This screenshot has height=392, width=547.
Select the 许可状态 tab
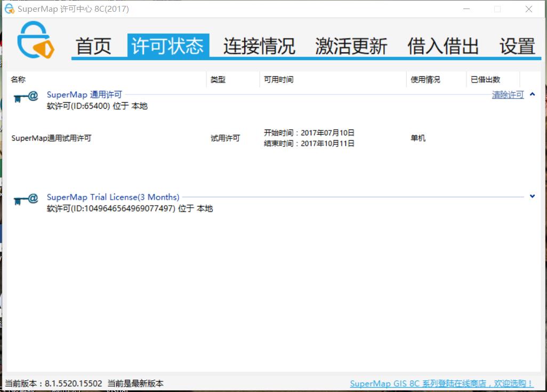[x=168, y=45]
